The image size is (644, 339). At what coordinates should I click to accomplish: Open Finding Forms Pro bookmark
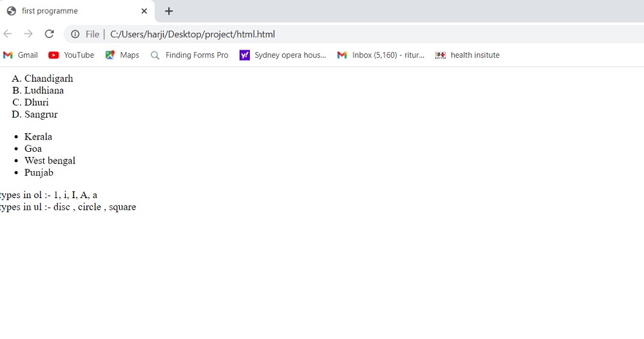[189, 55]
